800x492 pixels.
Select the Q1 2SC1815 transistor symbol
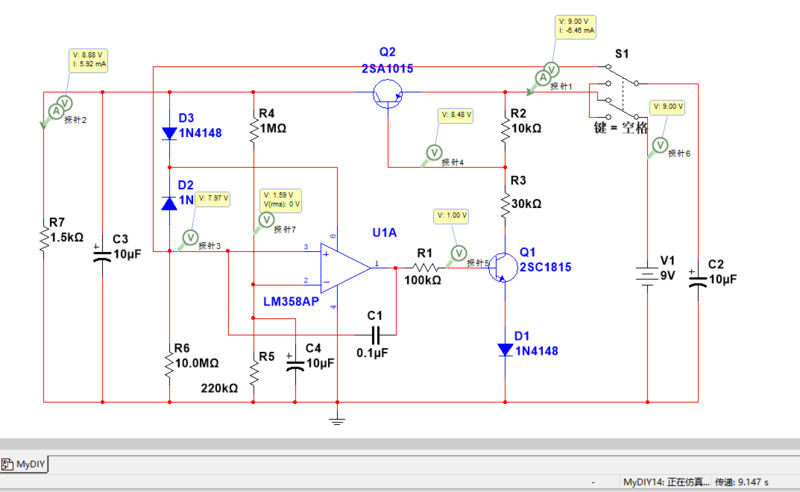coord(502,267)
